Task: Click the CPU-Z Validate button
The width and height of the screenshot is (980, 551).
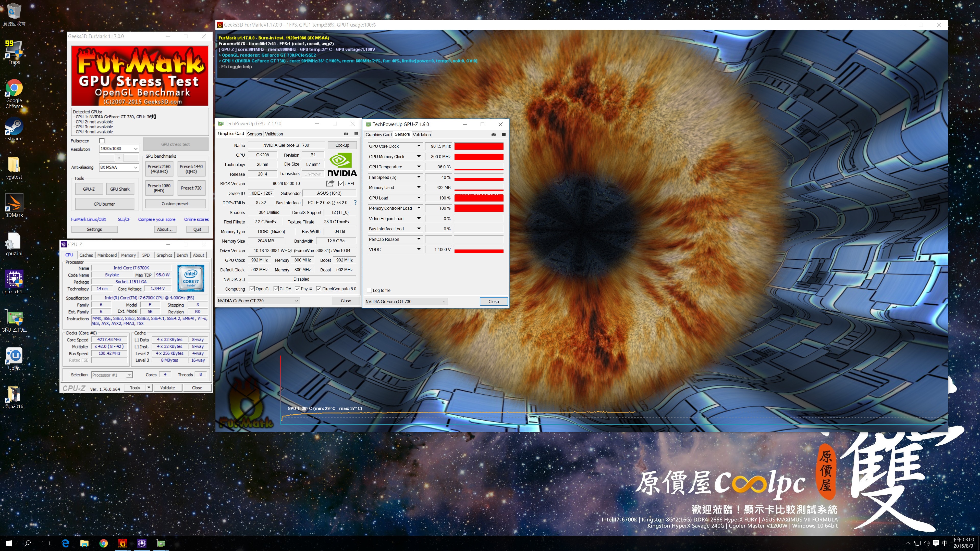Action: 167,388
